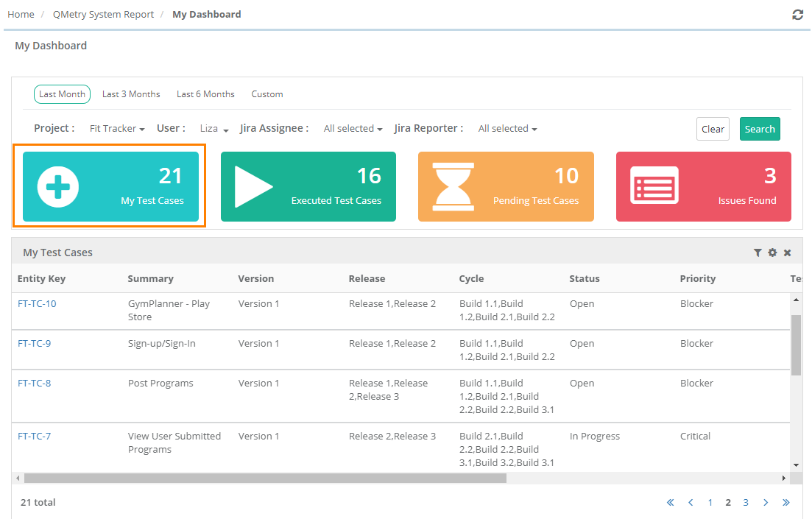Expand the Fit Tracker project dropdown
Image resolution: width=812 pixels, height=519 pixels.
117,129
